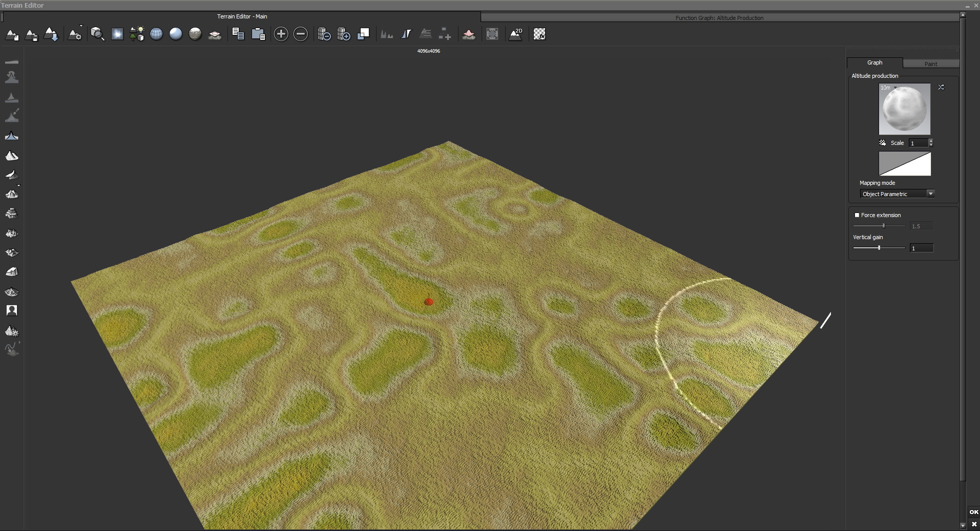Click the checkered arrow icon beside Scale
980x531 pixels.
click(x=883, y=143)
